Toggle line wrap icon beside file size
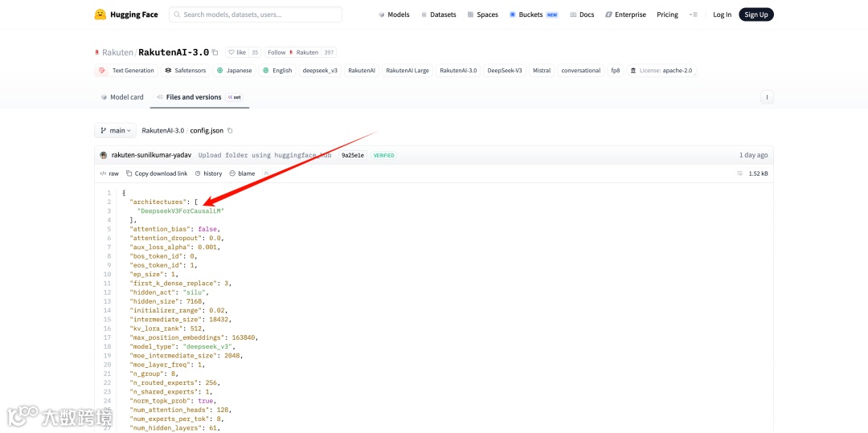 click(x=739, y=173)
